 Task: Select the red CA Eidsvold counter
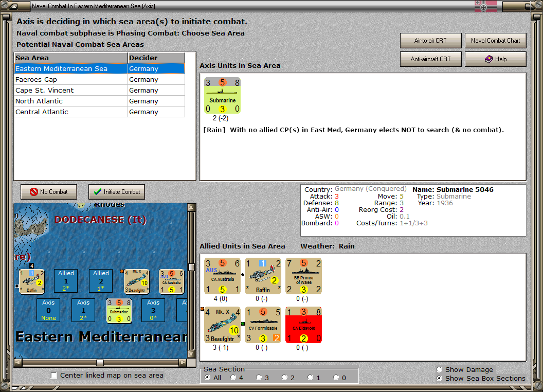tap(304, 325)
